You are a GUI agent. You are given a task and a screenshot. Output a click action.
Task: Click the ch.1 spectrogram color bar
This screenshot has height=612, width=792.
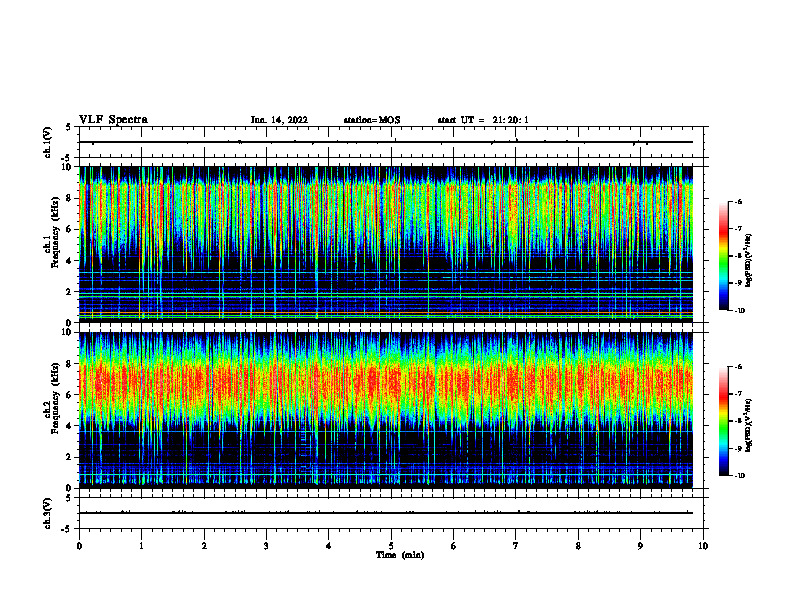point(723,256)
